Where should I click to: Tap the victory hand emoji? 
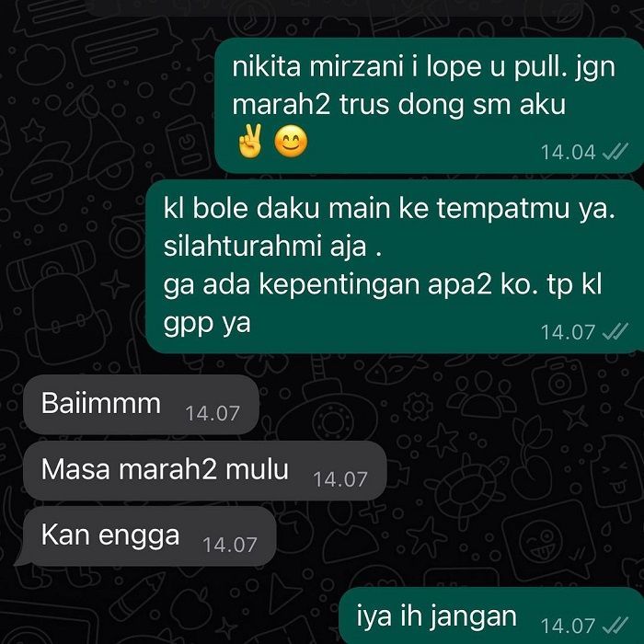click(x=250, y=141)
